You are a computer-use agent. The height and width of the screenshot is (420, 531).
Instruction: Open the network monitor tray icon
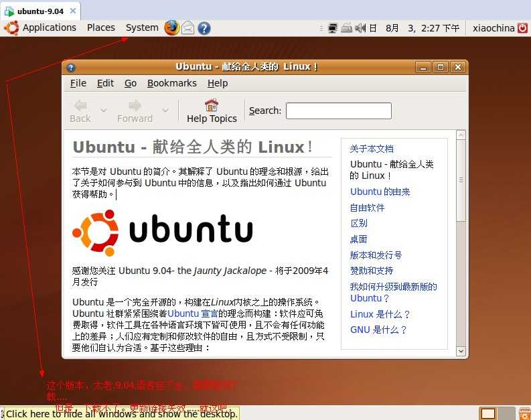point(333,27)
